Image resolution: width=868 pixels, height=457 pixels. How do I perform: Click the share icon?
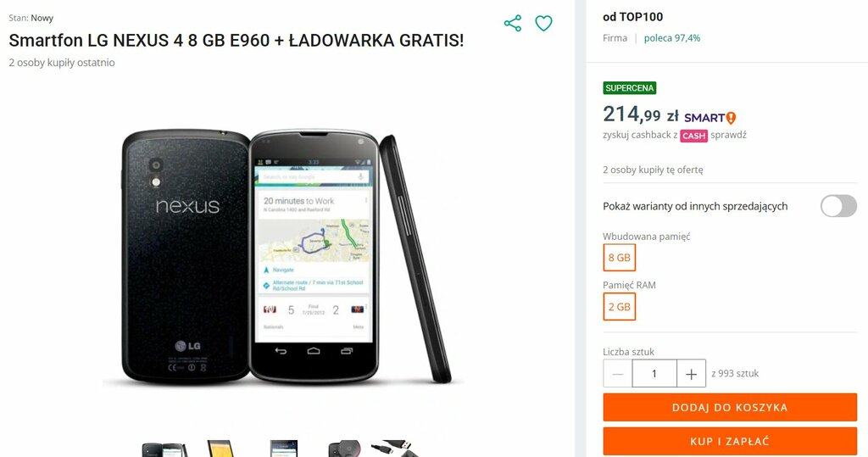[513, 23]
